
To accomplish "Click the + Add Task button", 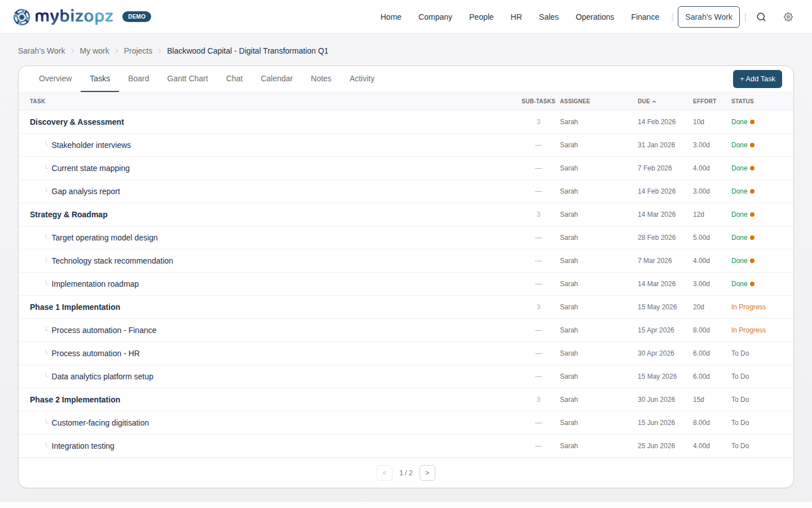I will 757,79.
